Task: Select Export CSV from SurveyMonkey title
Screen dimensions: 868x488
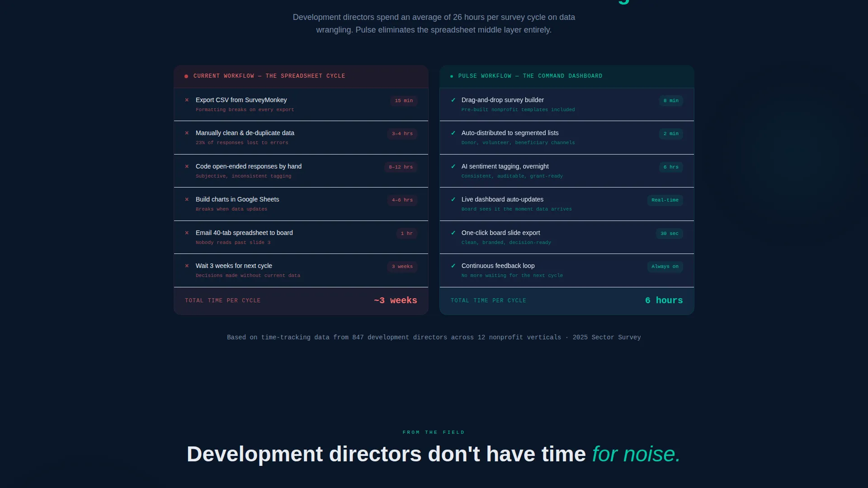Action: click(241, 100)
